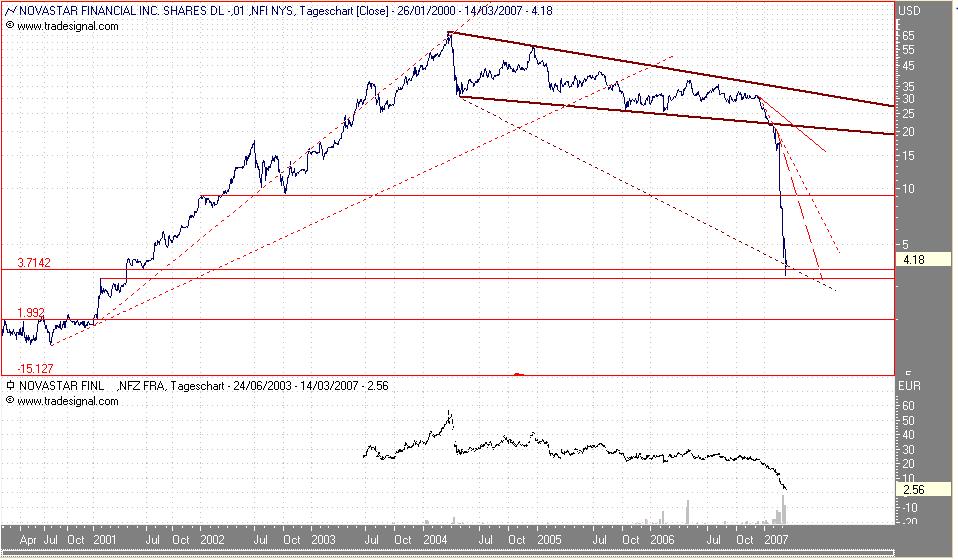This screenshot has width=958, height=560.
Task: Click the -10 tick on EUR price axis
Action: 909,507
